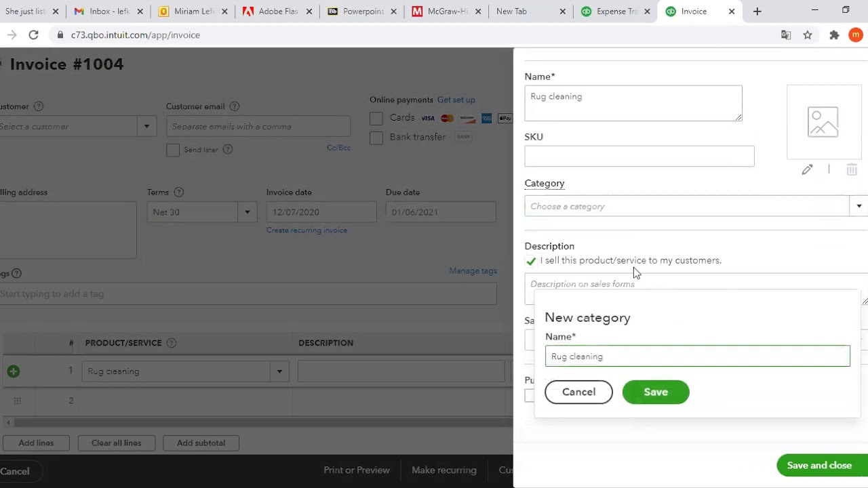Open the Send later help icon

tap(228, 150)
